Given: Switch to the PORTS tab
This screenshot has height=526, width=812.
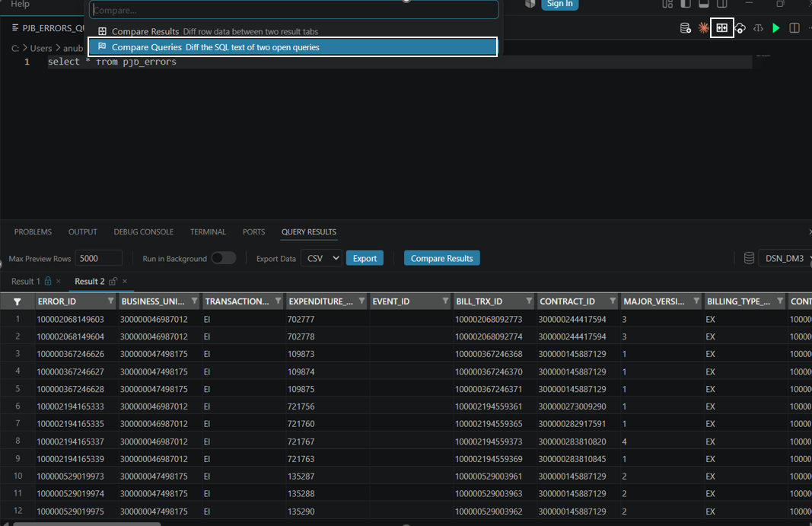Looking at the screenshot, I should point(253,231).
